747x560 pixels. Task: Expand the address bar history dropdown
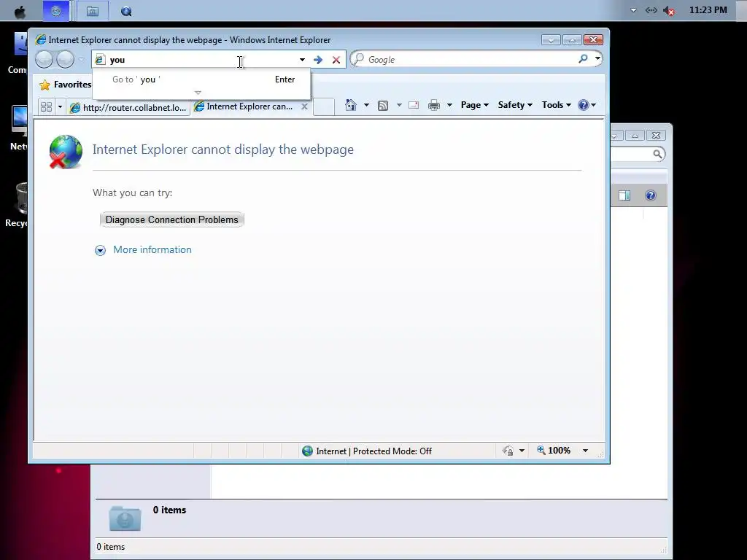pos(302,60)
